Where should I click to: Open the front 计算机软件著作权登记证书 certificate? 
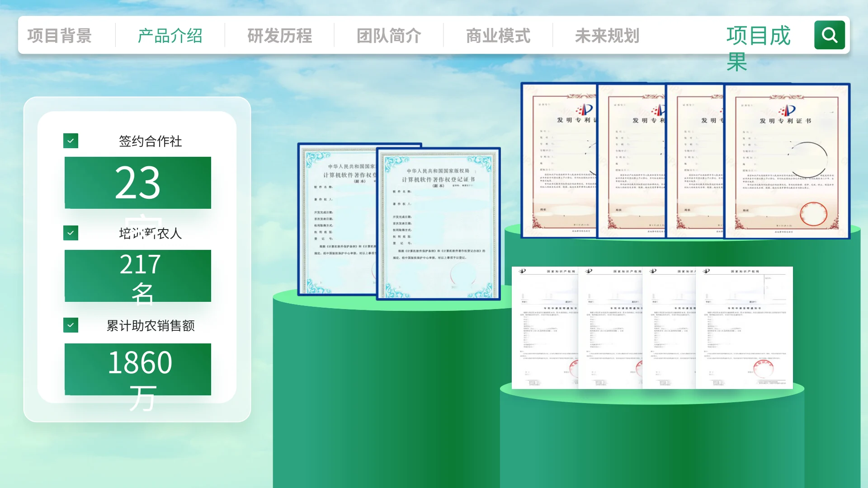click(x=439, y=224)
